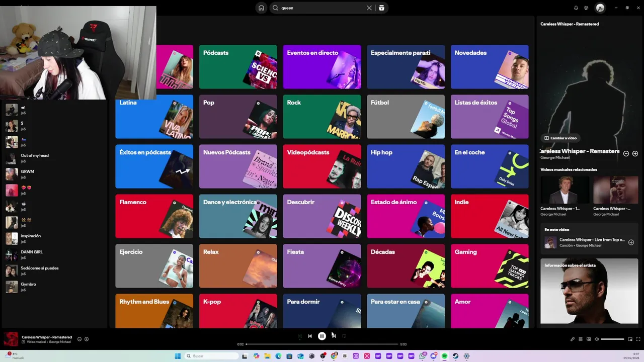Open Browse icon beside the search box
The height and width of the screenshot is (362, 644).
coord(381,8)
